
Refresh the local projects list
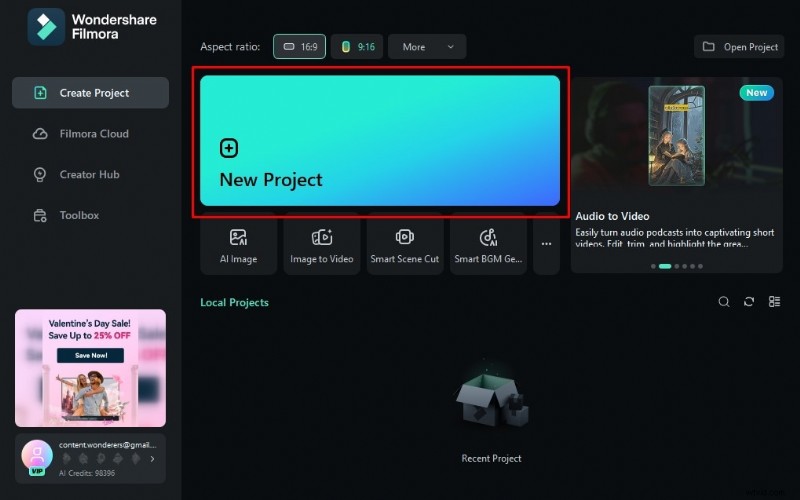[749, 302]
